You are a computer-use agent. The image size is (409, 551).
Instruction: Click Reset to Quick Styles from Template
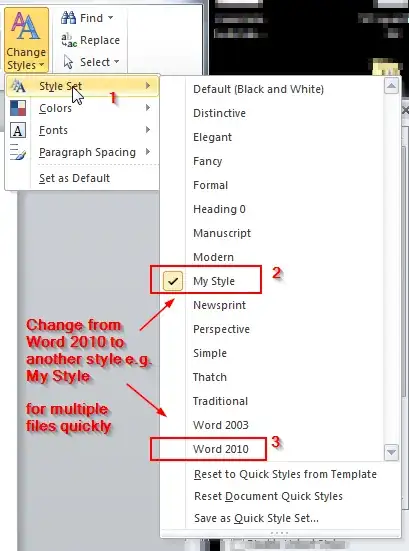[281, 474]
